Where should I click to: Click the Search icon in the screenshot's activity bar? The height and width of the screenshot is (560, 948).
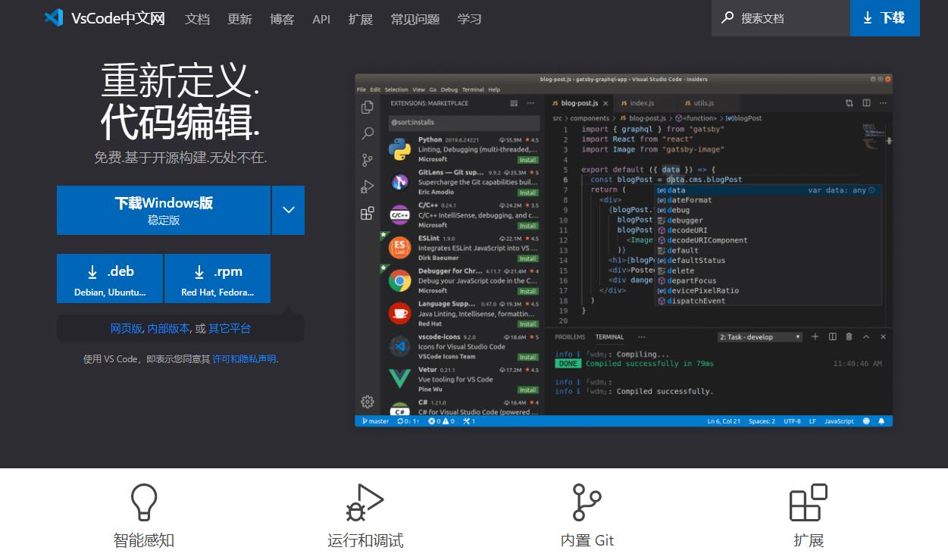pyautogui.click(x=368, y=133)
